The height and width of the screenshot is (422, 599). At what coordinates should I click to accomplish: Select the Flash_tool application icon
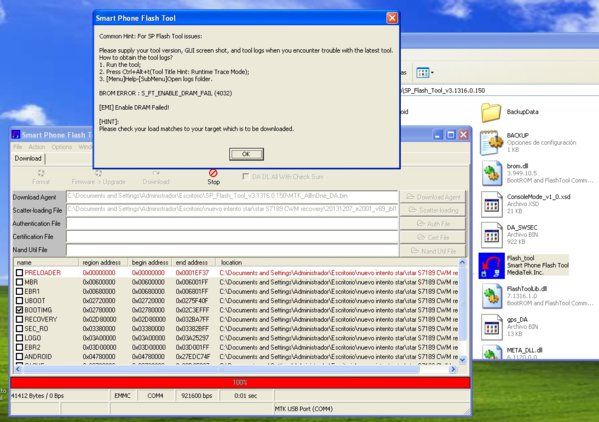[x=492, y=265]
